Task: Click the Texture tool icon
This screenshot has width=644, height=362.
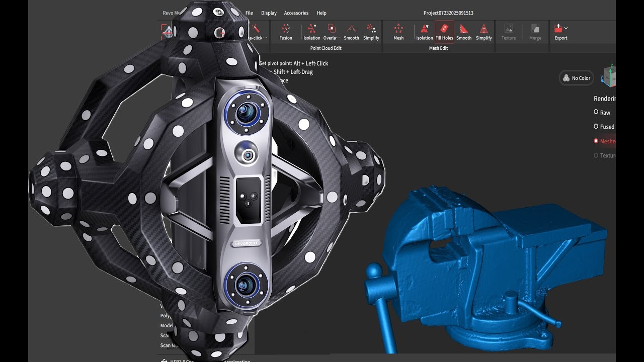Action: pos(509,29)
